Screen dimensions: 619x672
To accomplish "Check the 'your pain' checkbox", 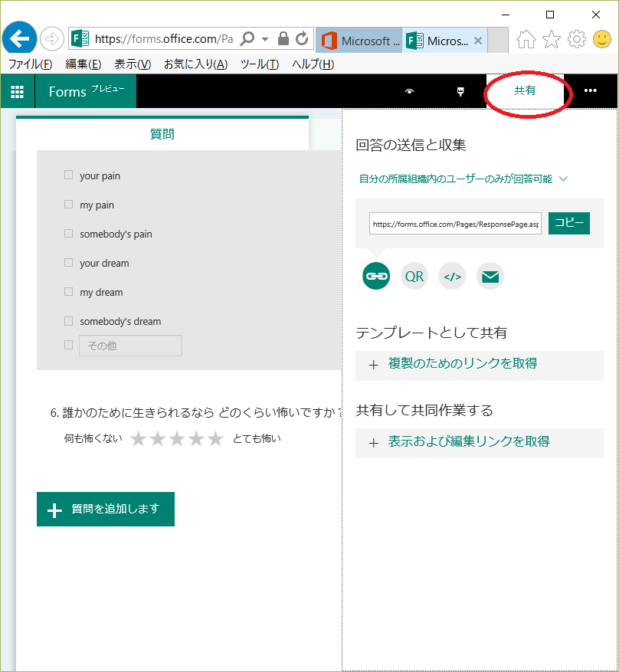I will [x=69, y=175].
